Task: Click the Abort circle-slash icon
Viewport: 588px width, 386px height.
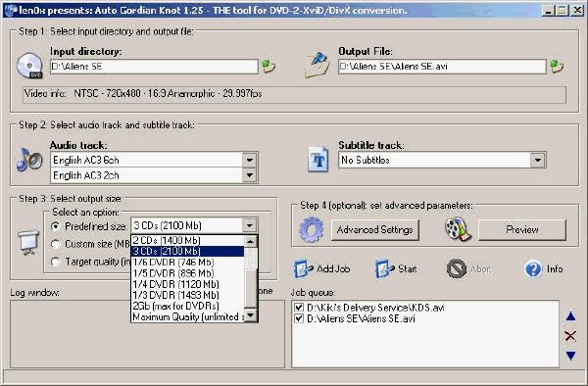Action: click(x=457, y=268)
